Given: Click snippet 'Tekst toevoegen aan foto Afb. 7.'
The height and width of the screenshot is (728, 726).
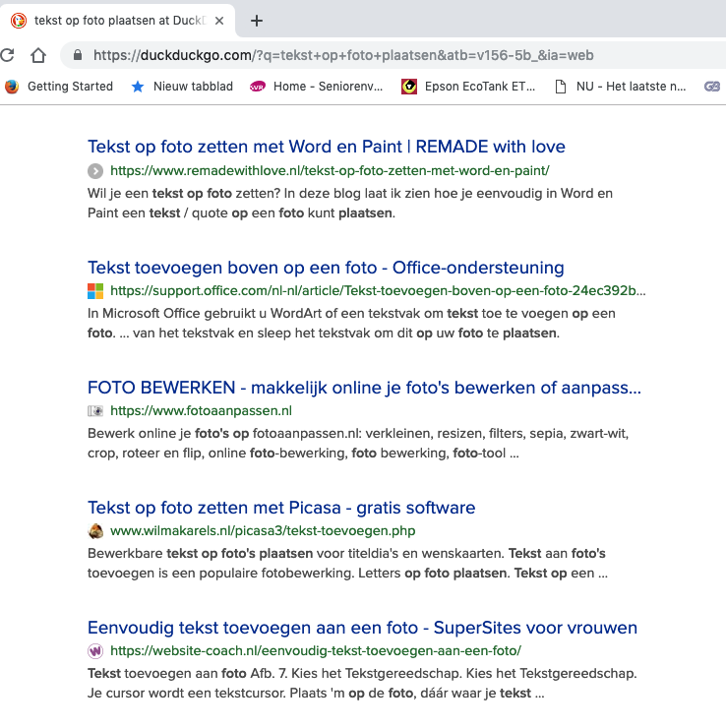Looking at the screenshot, I should pyautogui.click(x=188, y=674).
